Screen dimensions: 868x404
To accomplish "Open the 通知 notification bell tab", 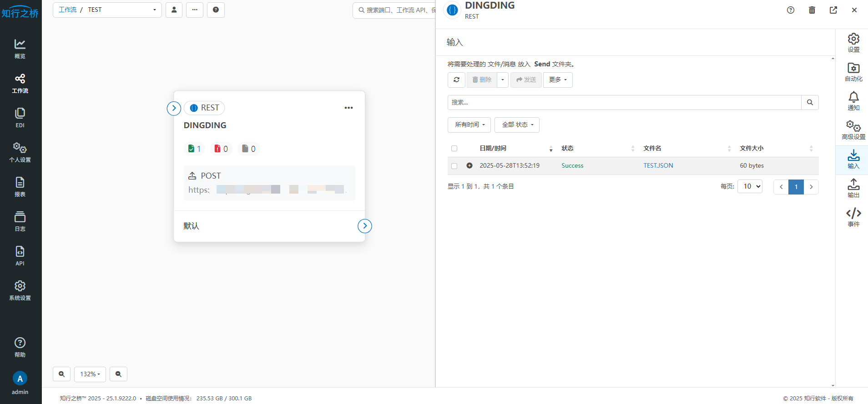I will click(853, 101).
